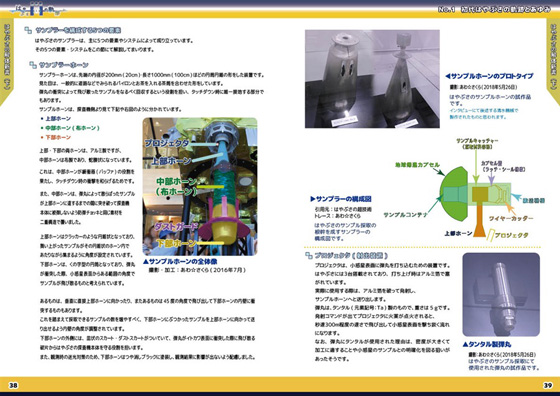Click the green Earth return capsule in diagram
The width and height of the screenshot is (560, 396).
click(x=454, y=194)
